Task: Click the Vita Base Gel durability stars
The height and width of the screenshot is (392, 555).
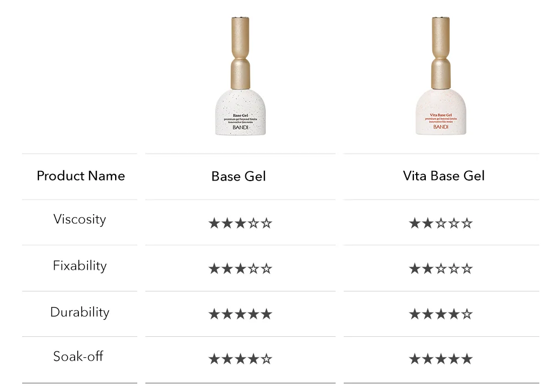Action: pyautogui.click(x=440, y=314)
